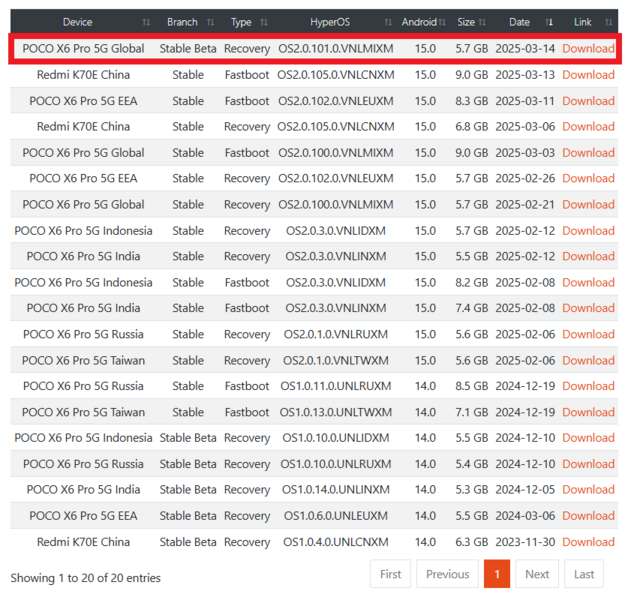Click version cell OS1.0.13.0.UNLTWXM
The image size is (640, 594).
tap(336, 412)
